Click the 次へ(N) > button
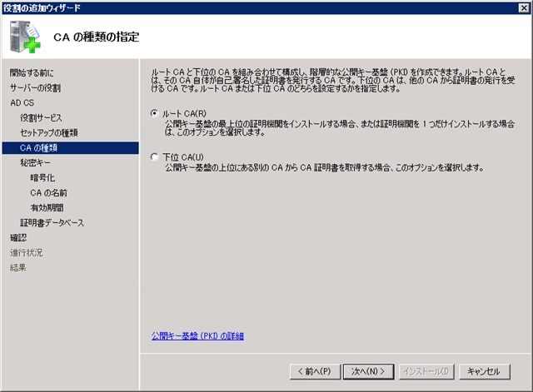The height and width of the screenshot is (392, 533). click(x=368, y=372)
